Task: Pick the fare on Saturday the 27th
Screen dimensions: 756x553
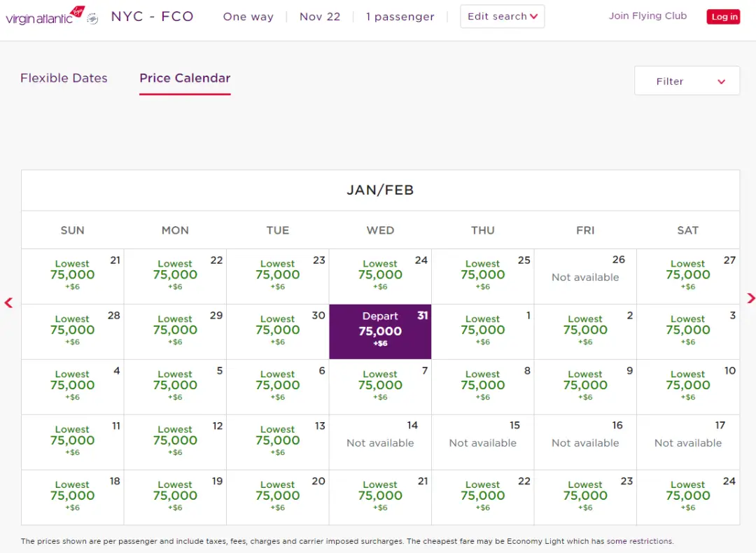Action: point(687,276)
